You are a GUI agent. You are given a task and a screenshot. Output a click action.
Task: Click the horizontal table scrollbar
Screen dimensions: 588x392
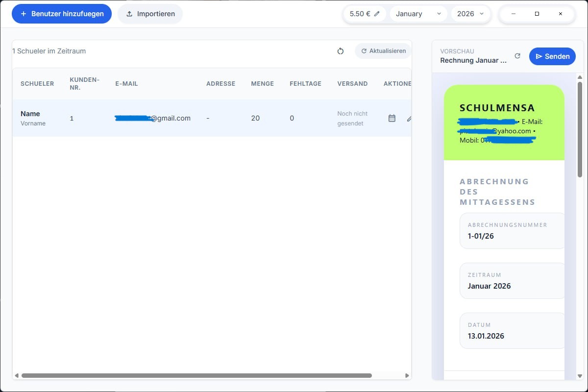pyautogui.click(x=196, y=376)
